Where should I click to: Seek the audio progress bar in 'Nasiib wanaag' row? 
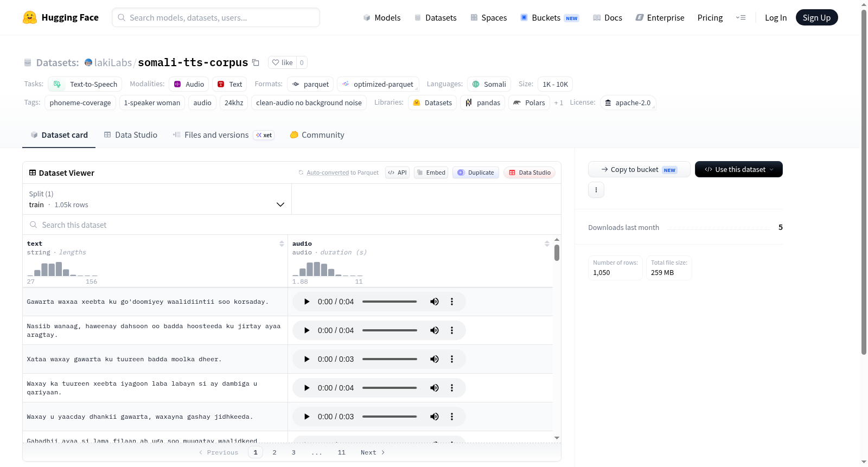coord(390,330)
